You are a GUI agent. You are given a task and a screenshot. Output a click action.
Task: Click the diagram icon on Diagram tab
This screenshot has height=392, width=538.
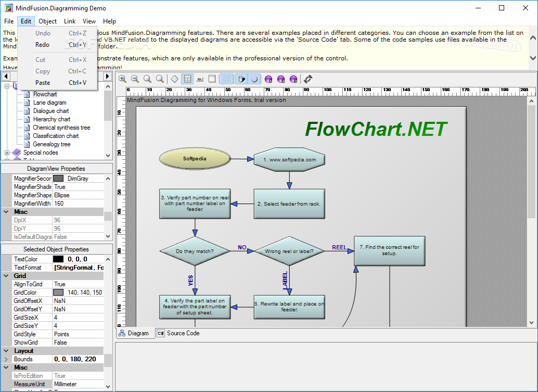[121, 333]
